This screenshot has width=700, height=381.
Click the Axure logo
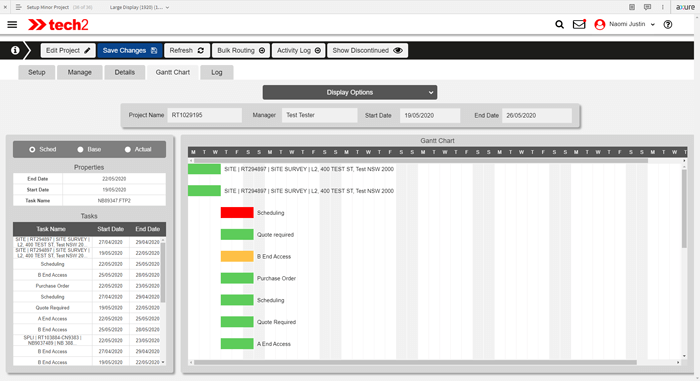click(685, 7)
